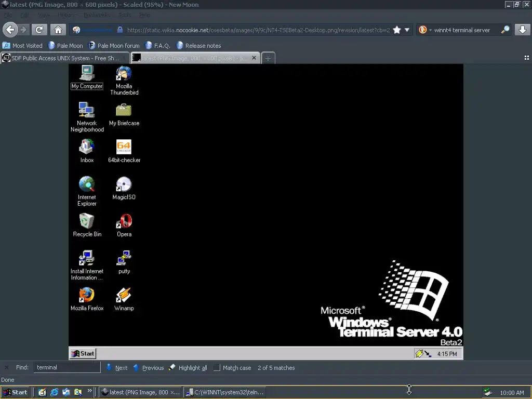
Task: Click Internet Explorer desktop icon in image
Action: 87,191
